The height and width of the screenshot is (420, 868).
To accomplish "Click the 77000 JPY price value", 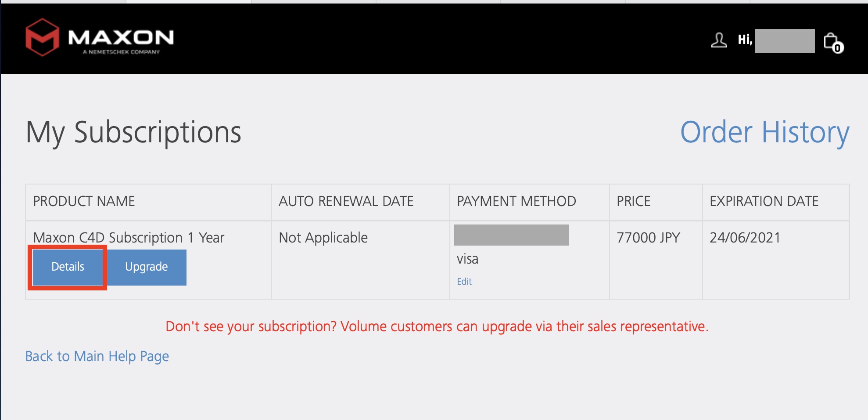I will point(648,238).
